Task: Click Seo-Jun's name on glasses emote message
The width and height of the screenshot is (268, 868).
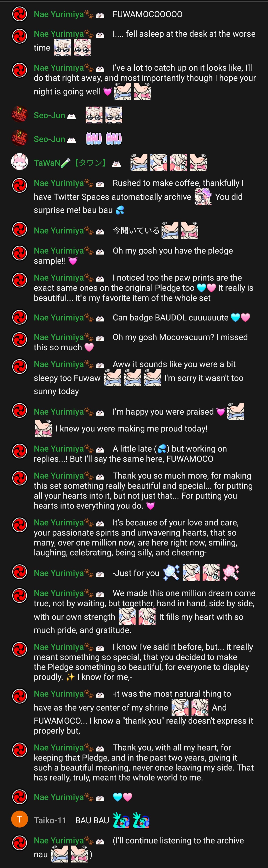Action: 49,115
